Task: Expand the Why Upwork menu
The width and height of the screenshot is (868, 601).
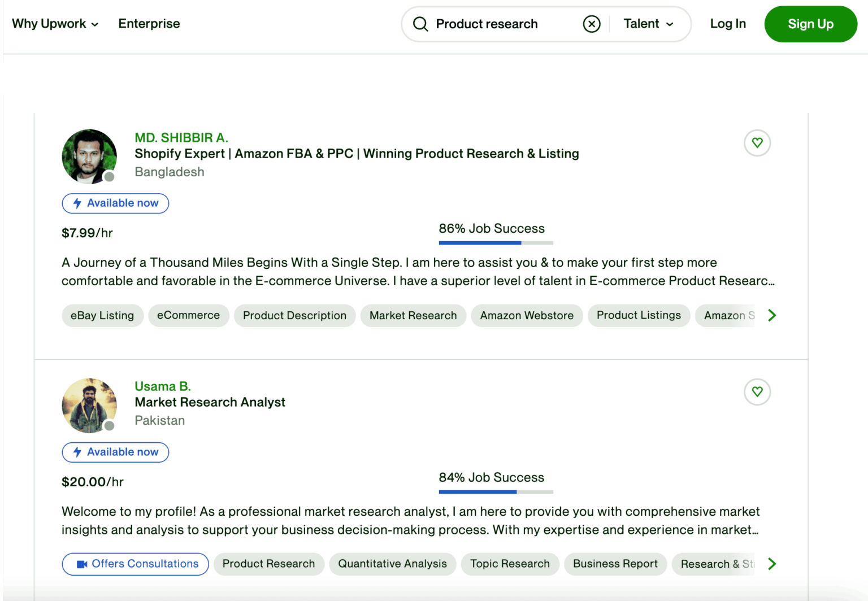Action: (x=55, y=24)
